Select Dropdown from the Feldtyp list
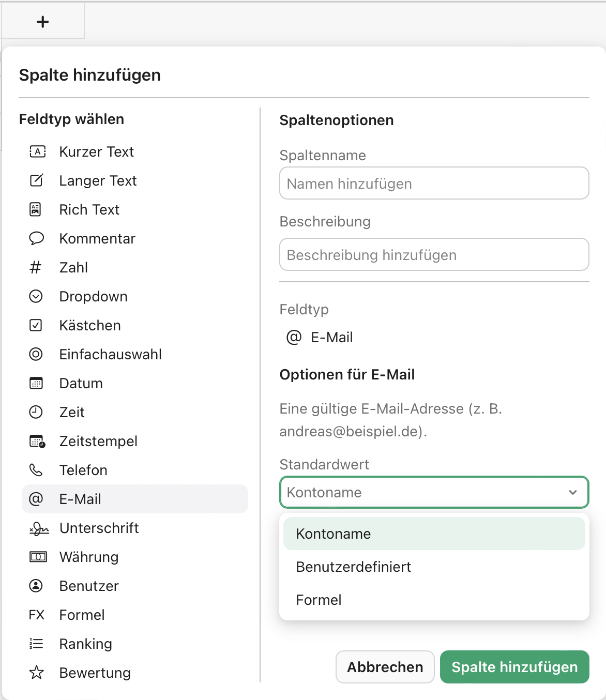The height and width of the screenshot is (700, 606). [x=93, y=296]
